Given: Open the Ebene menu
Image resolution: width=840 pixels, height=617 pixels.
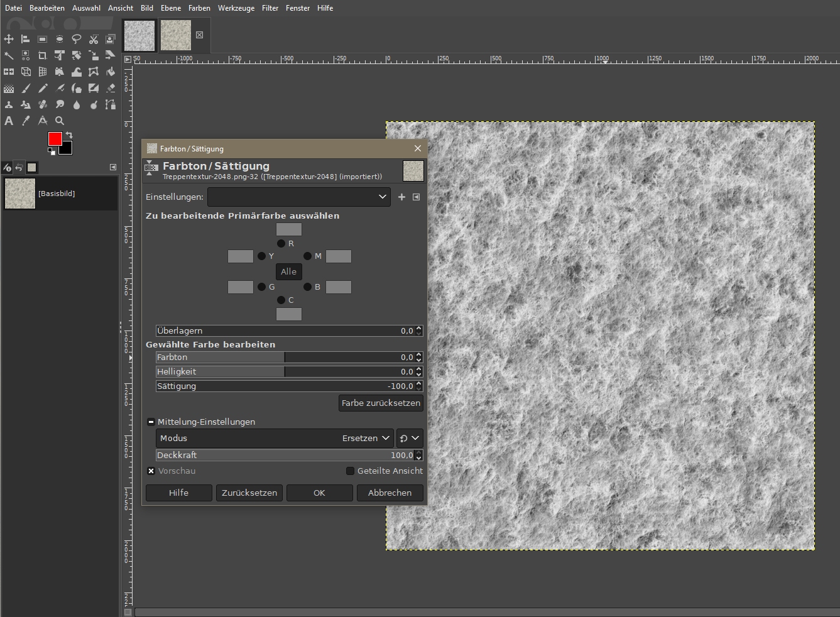Looking at the screenshot, I should 171,8.
